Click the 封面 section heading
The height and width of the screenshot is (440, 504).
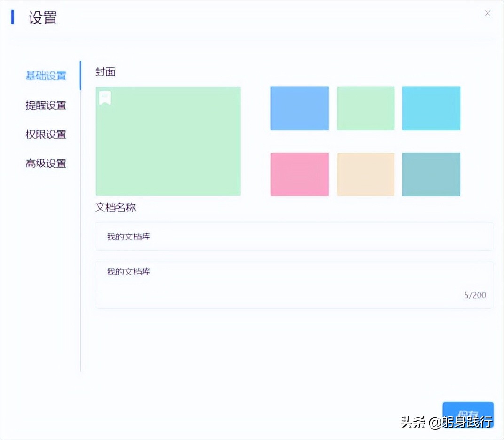(x=105, y=71)
